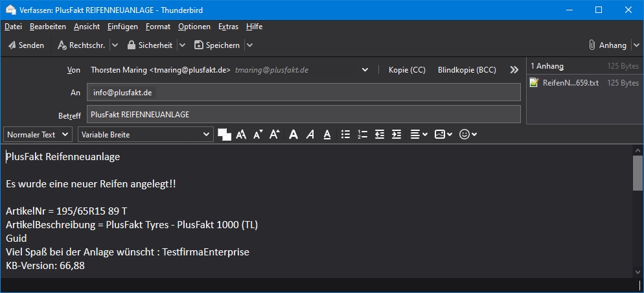
Task: Click the Sicherheit lock button
Action: point(150,45)
